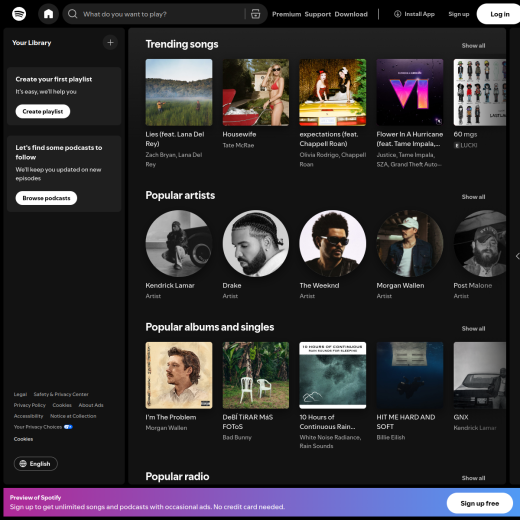520x520 pixels.
Task: Click the explicit badge beside LUCKI
Action: click(x=456, y=145)
